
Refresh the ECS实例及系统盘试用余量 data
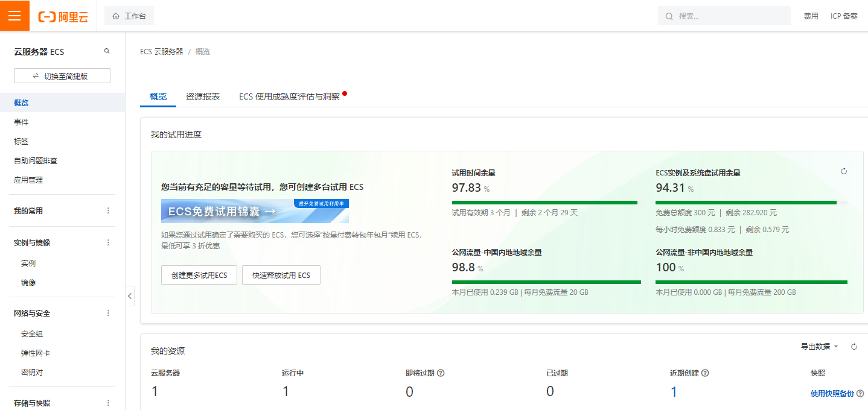coord(844,171)
